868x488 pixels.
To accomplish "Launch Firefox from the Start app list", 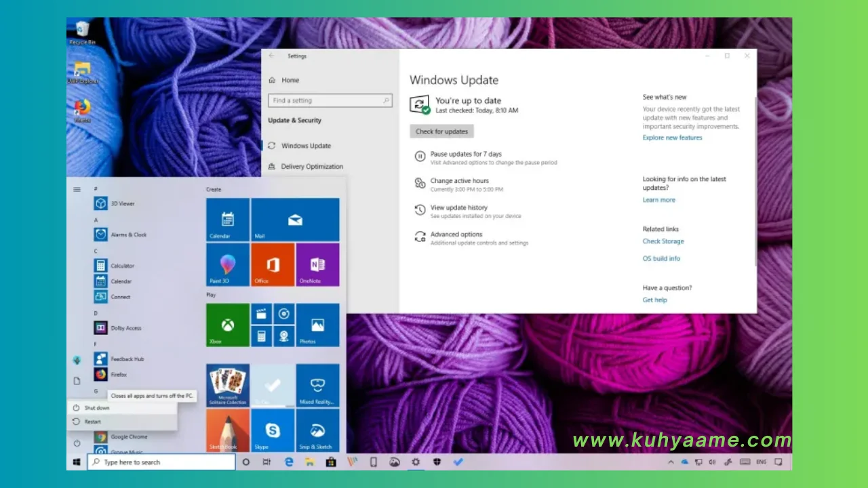I will (111, 375).
